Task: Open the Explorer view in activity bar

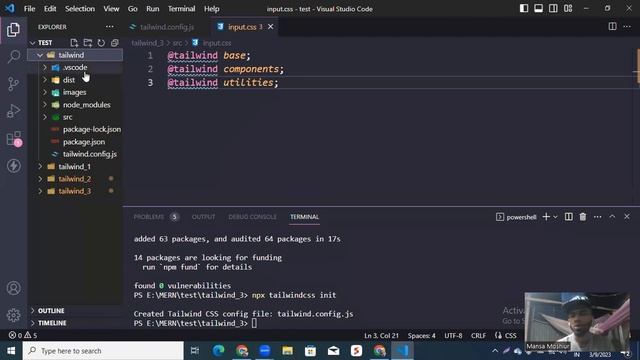Action: [x=13, y=29]
